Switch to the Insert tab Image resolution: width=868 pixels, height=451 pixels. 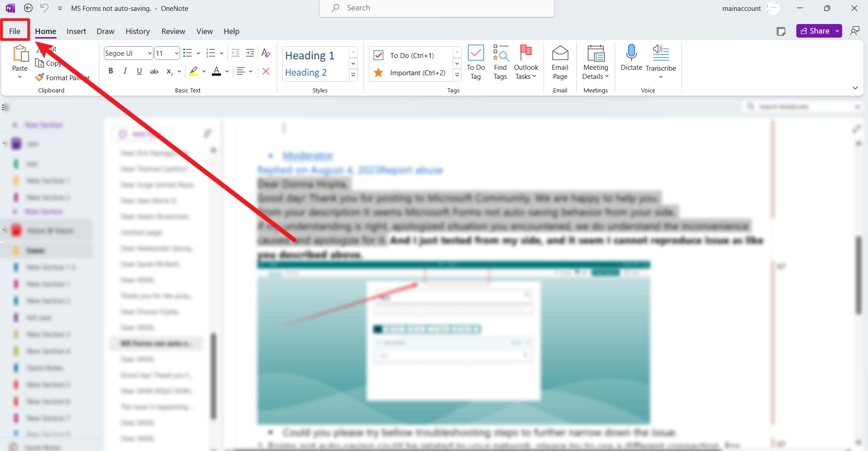76,31
